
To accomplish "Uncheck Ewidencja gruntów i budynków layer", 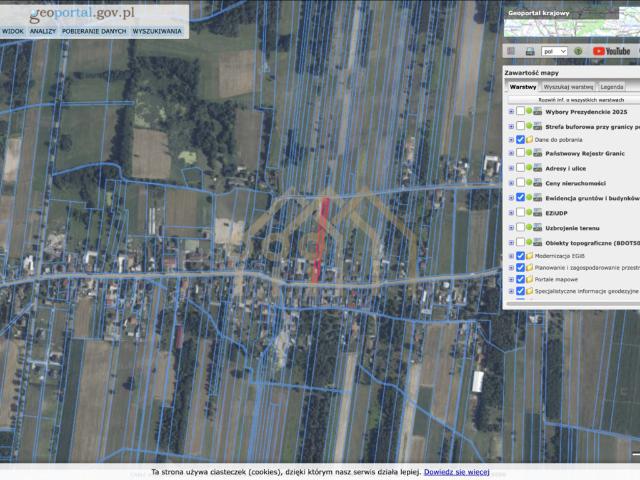I will pyautogui.click(x=520, y=198).
